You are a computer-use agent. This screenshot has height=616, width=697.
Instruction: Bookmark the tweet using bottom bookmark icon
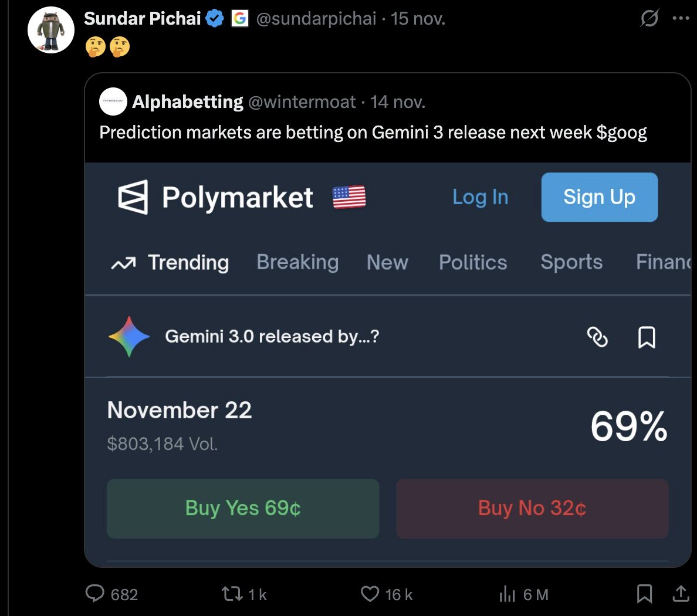coord(644,594)
